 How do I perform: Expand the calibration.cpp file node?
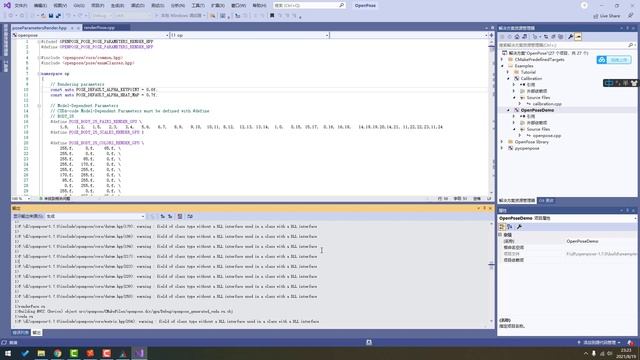pyautogui.click(x=520, y=104)
